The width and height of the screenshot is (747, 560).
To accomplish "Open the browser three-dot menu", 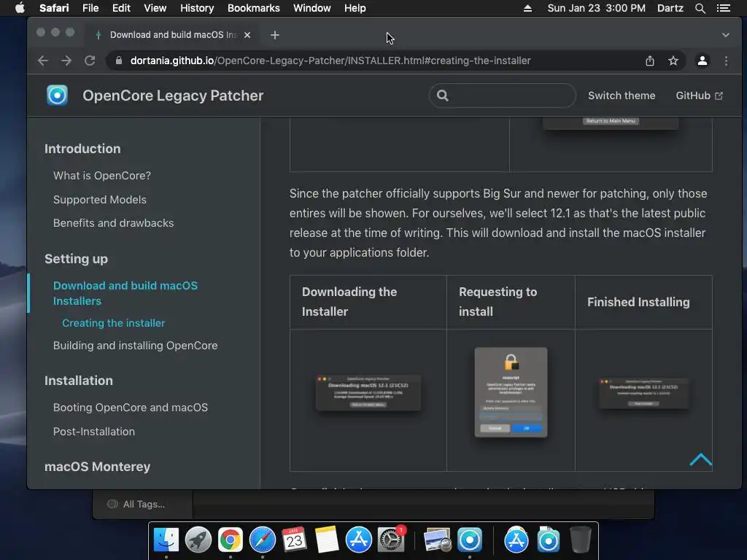I will click(726, 61).
